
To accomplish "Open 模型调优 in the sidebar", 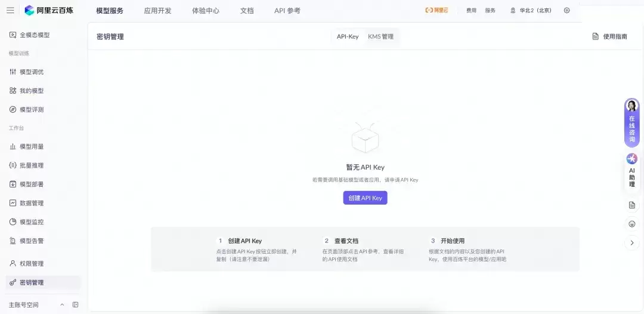I will 32,72.
